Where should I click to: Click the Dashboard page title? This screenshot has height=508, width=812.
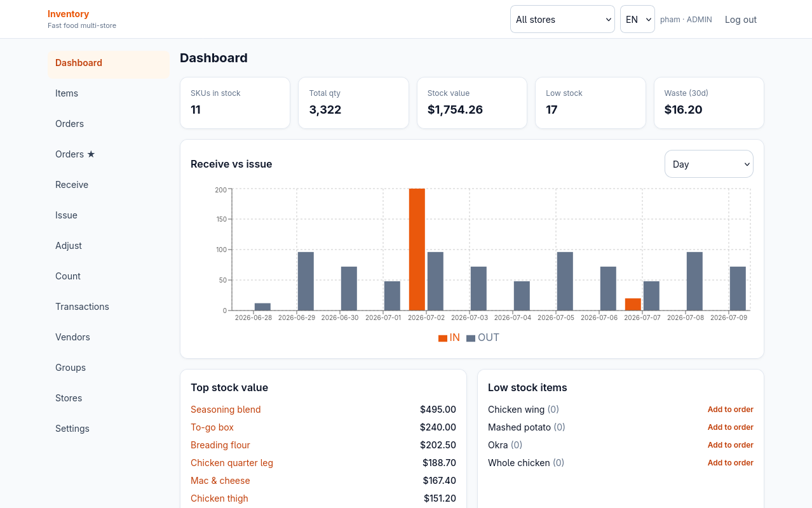(x=213, y=58)
